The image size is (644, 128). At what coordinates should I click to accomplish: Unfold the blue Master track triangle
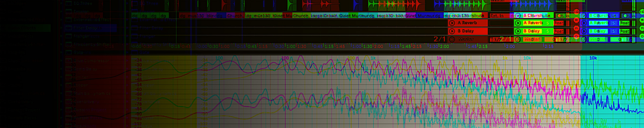(583, 39)
